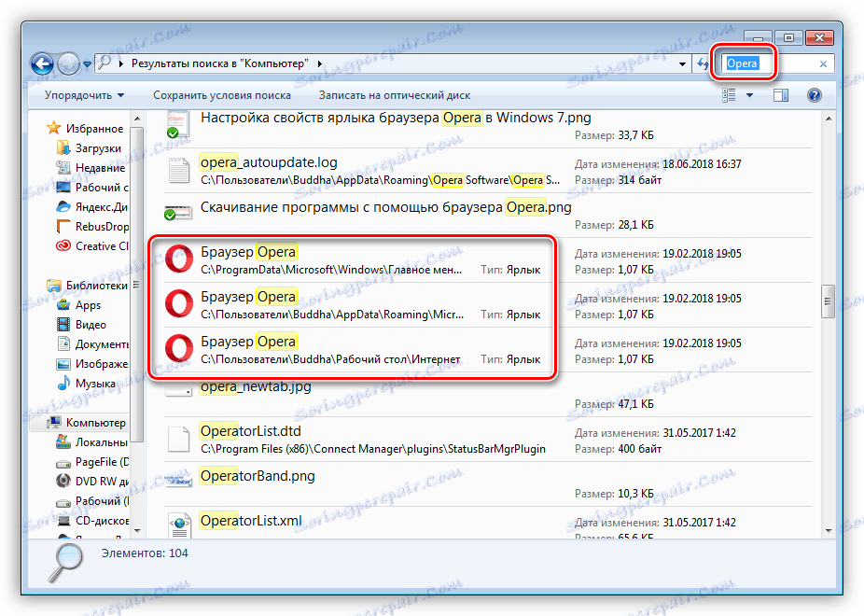The width and height of the screenshot is (864, 616).
Task: Open the Apps library
Action: point(78,304)
